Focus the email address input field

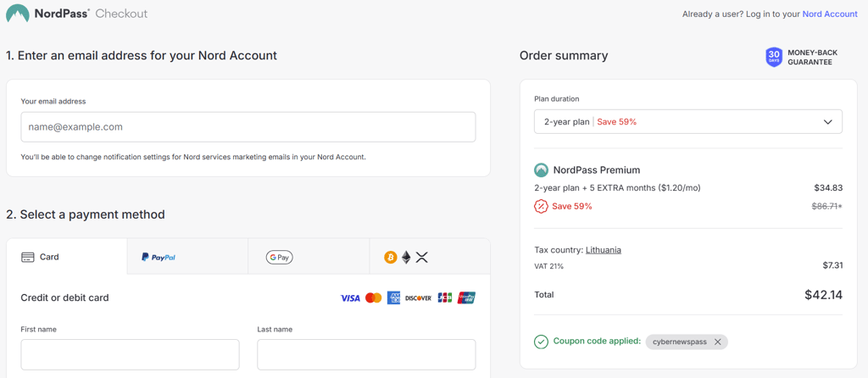(x=248, y=127)
